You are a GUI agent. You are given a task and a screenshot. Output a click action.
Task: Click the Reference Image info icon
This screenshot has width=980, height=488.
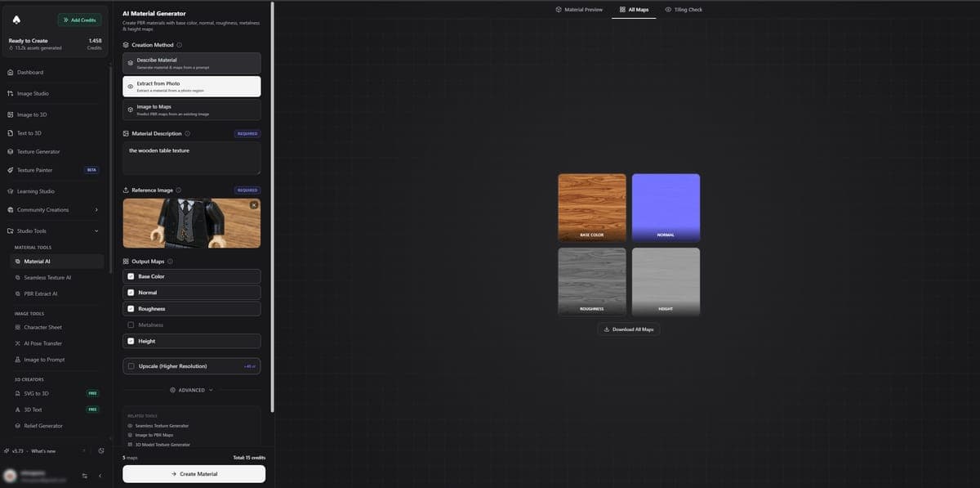click(x=179, y=190)
